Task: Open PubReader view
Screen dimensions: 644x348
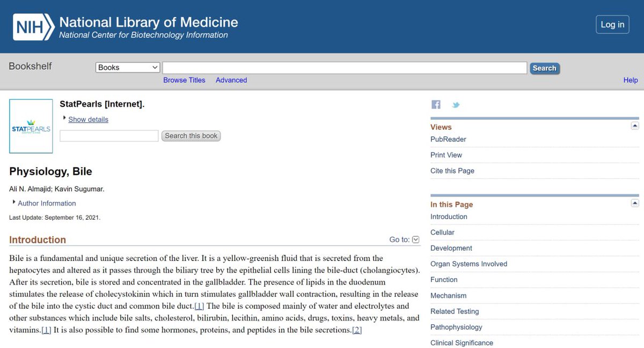Action: 448,139
